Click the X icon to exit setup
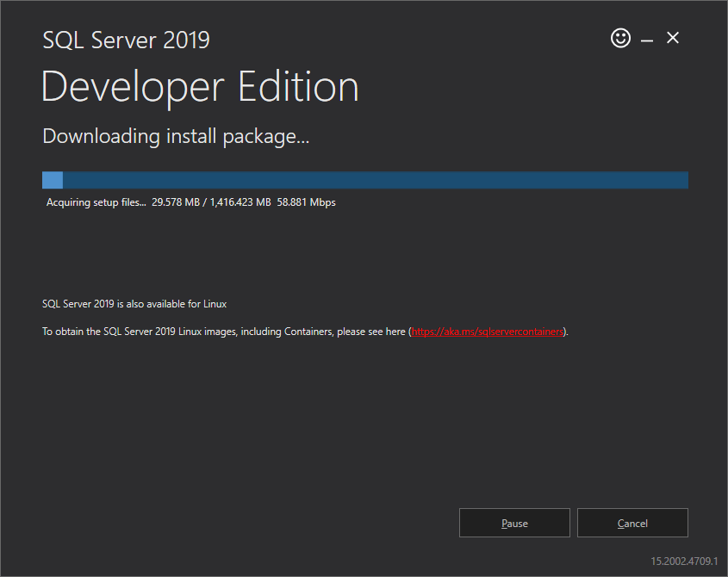 [x=673, y=38]
